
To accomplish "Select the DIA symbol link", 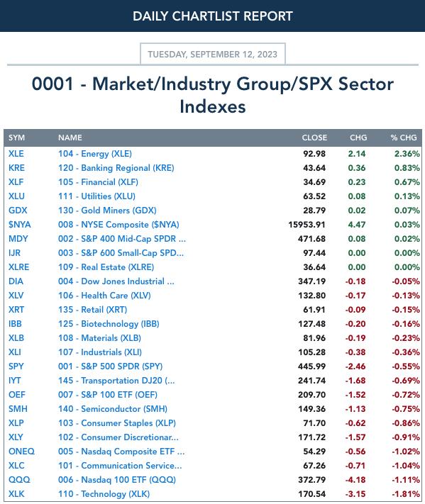I will (x=16, y=281).
